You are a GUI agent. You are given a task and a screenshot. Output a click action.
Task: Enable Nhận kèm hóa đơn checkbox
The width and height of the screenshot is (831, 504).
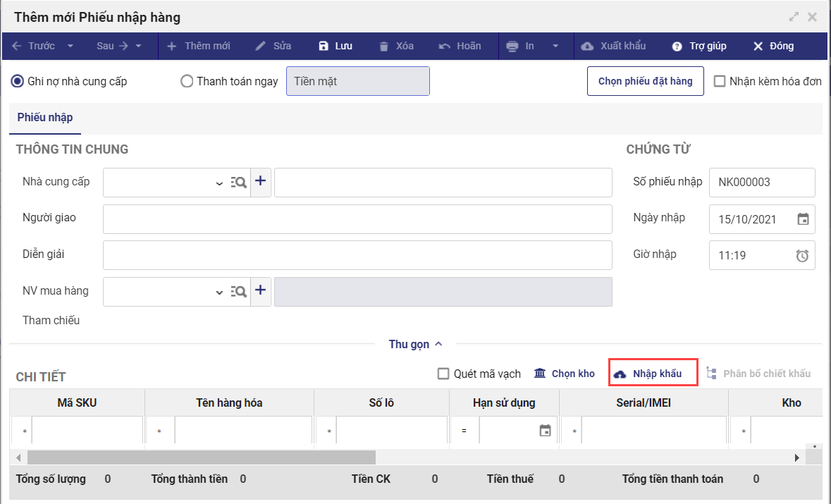click(720, 81)
